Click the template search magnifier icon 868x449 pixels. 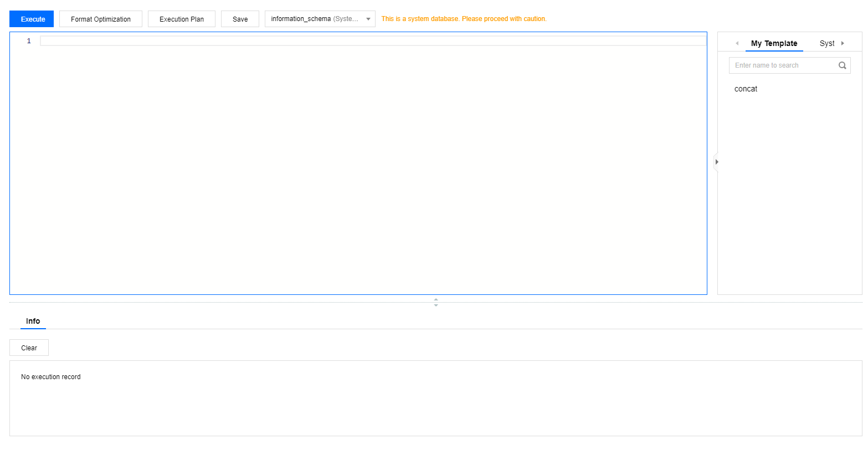tap(843, 65)
